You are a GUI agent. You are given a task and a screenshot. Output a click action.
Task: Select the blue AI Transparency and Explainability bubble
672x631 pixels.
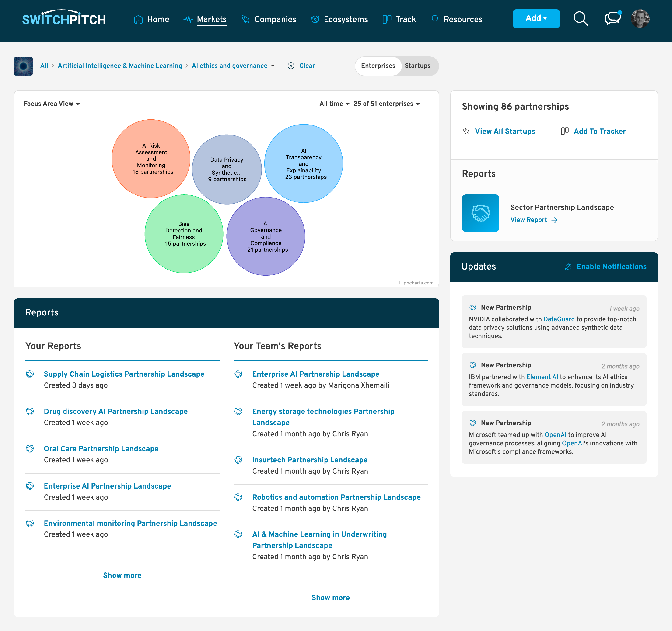coord(304,163)
